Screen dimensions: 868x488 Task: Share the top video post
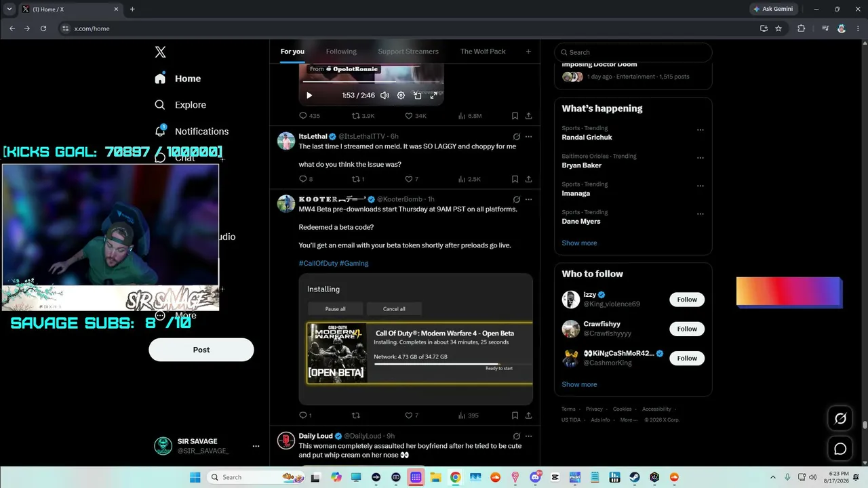pos(528,116)
